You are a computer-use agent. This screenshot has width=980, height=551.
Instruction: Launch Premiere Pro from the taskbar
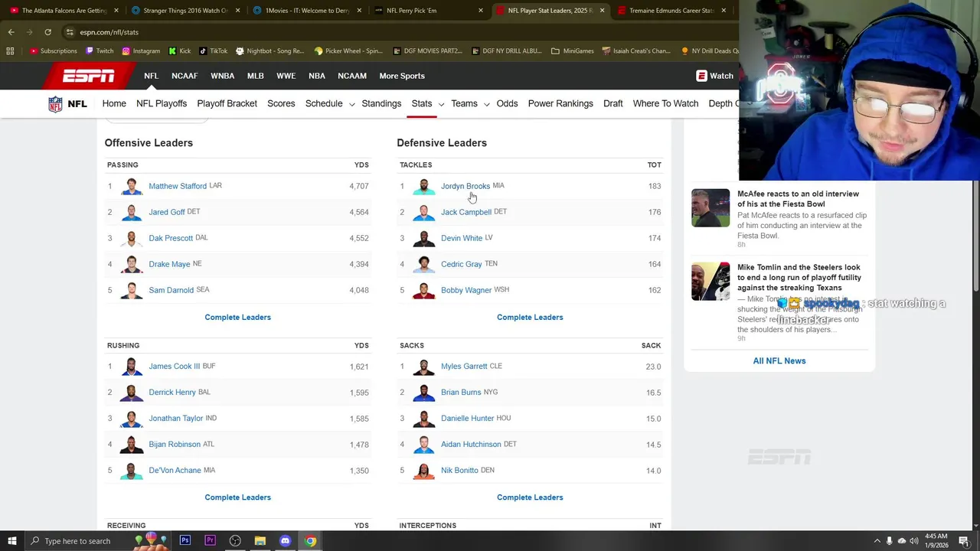210,541
